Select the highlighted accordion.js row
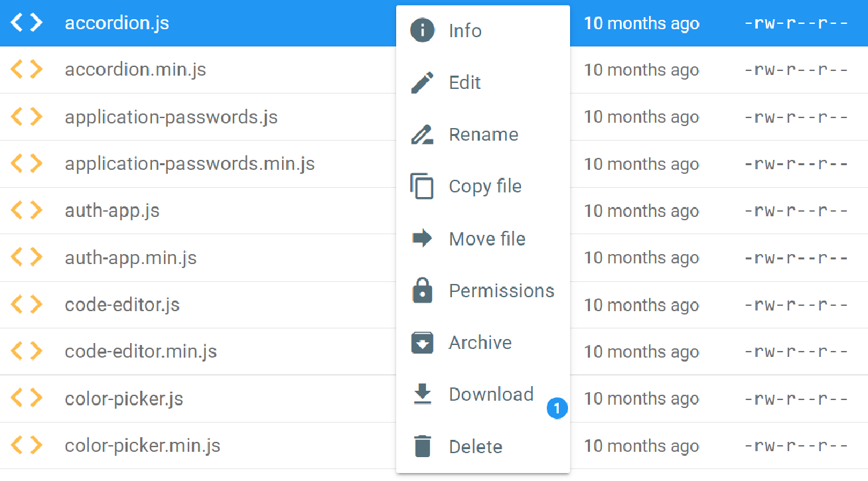Image resolution: width=868 pixels, height=481 pixels. [x=199, y=22]
